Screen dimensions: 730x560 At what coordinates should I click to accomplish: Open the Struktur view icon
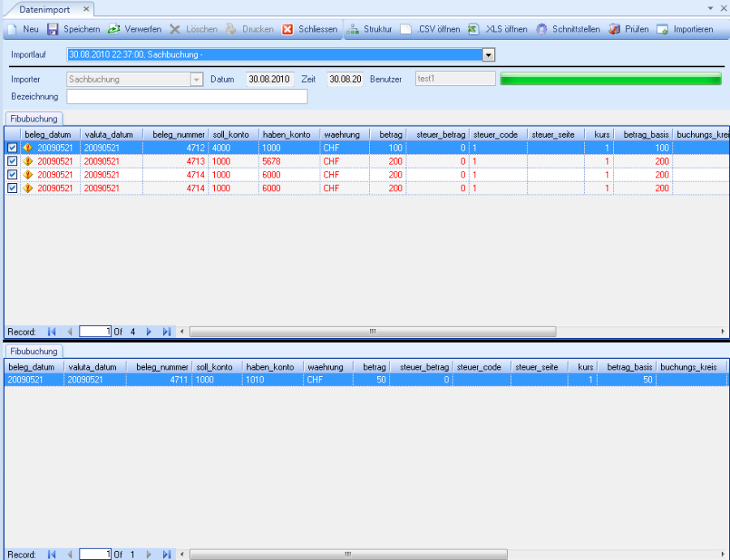pyautogui.click(x=353, y=29)
